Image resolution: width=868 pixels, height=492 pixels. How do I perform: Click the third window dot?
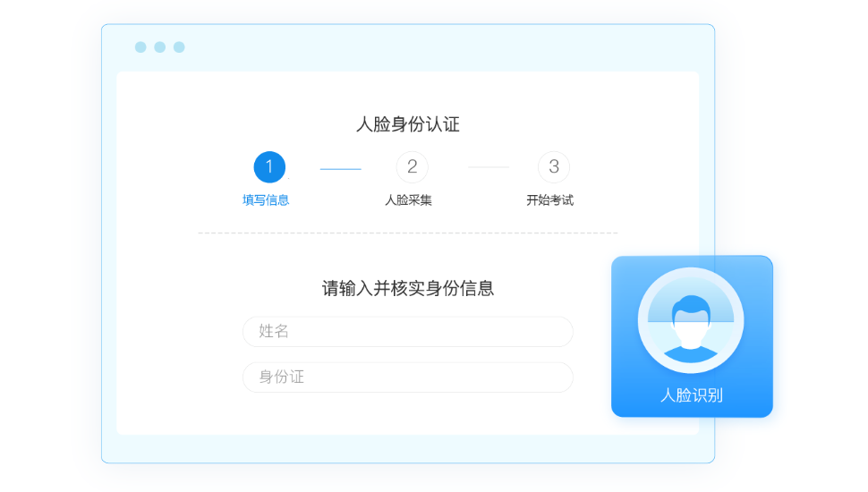tap(179, 47)
